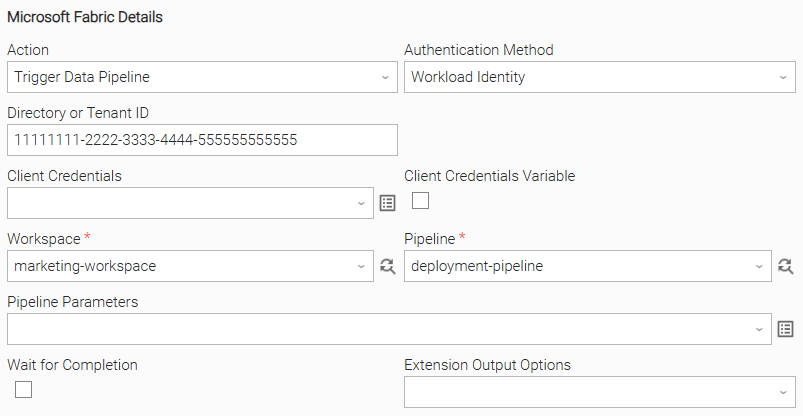Click the Wait for Completion label

[72, 365]
